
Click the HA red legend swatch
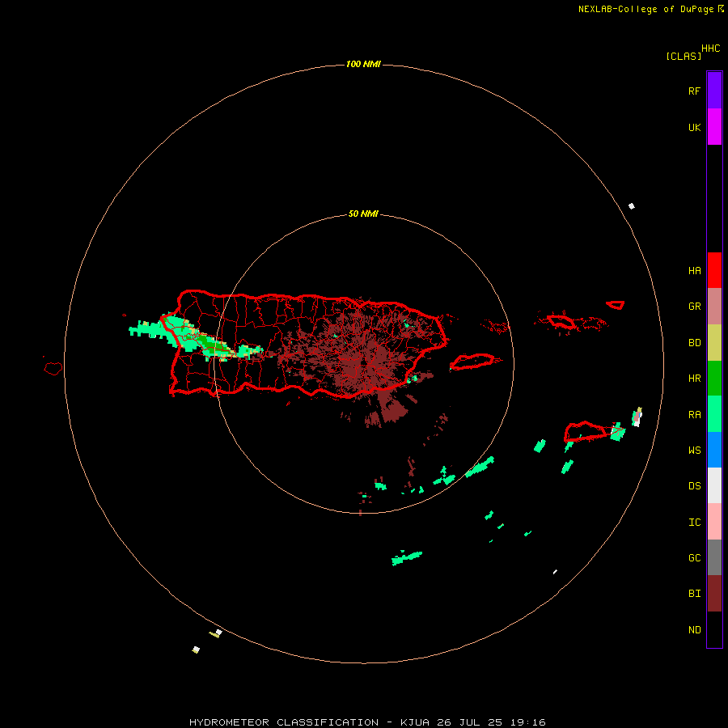pos(714,270)
